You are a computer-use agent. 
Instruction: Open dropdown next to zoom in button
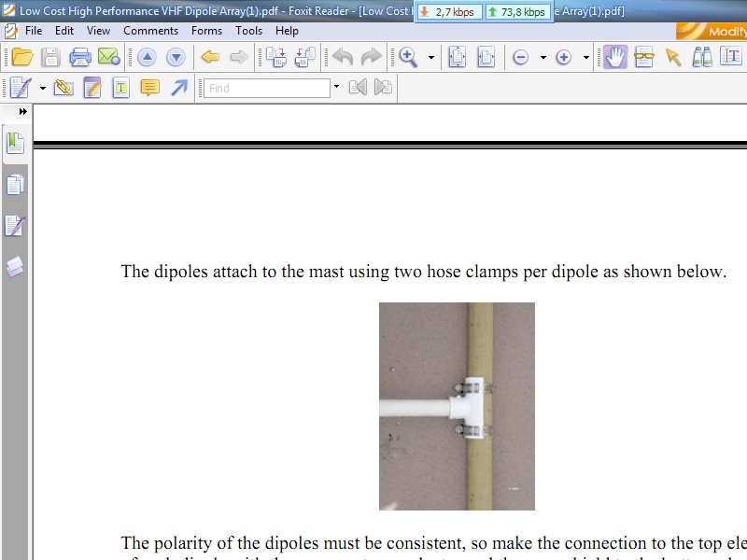(x=586, y=58)
